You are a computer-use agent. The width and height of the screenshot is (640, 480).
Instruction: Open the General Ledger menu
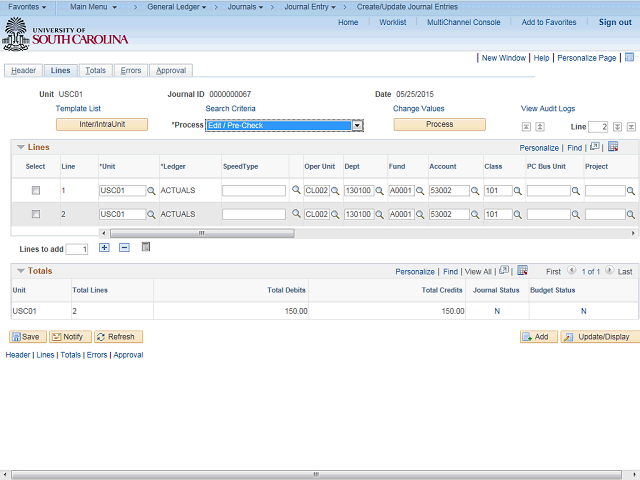[x=176, y=7]
